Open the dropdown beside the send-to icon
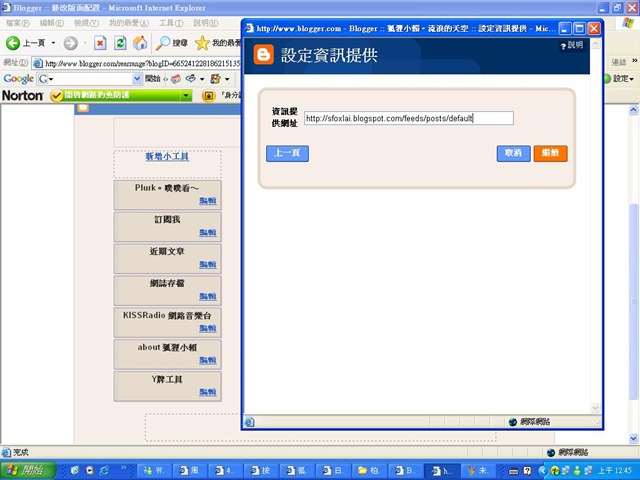Image resolution: width=640 pixels, height=480 pixels. tap(202, 79)
